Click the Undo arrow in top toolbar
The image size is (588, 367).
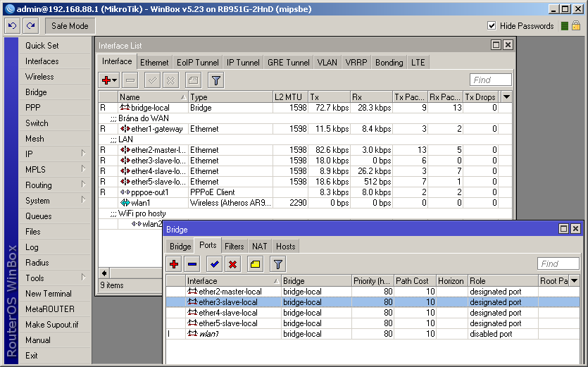(13, 25)
